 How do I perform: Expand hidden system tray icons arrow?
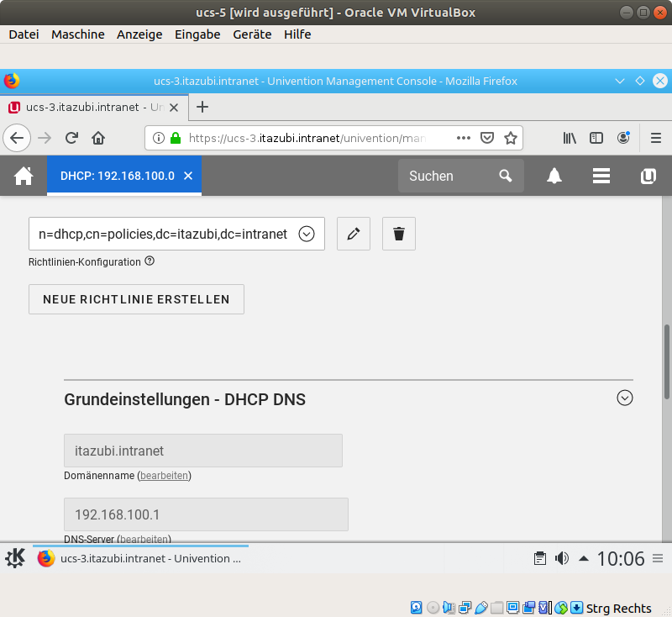pos(583,558)
